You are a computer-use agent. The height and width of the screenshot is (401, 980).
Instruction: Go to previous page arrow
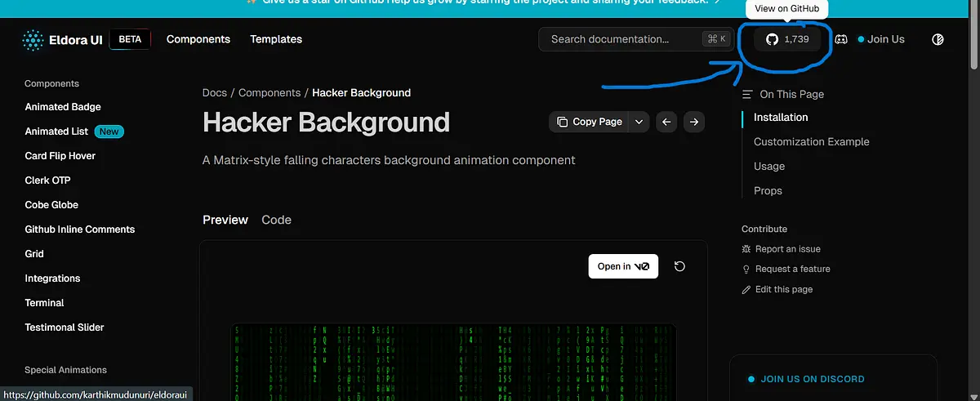click(x=666, y=122)
